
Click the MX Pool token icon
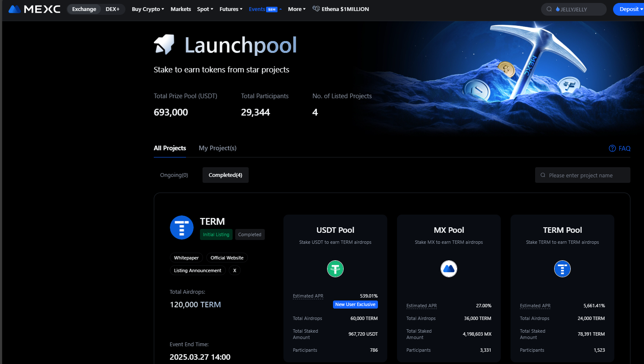(x=449, y=269)
